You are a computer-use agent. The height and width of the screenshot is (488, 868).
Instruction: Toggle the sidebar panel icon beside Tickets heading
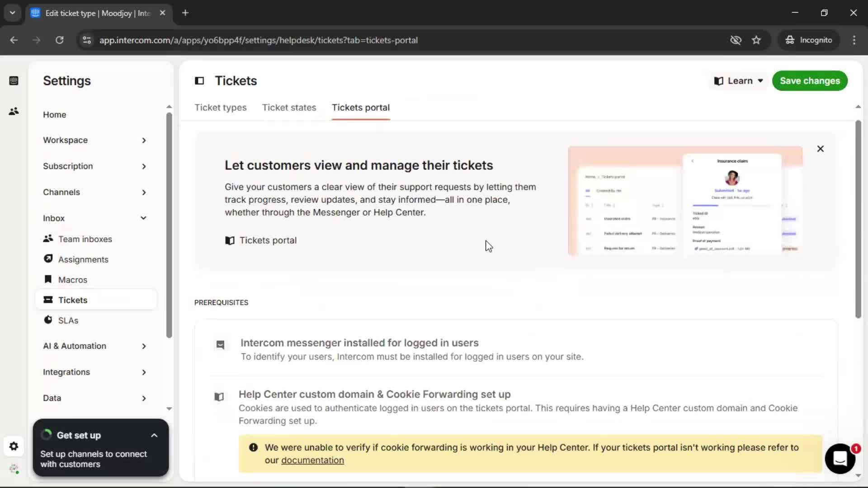point(199,81)
